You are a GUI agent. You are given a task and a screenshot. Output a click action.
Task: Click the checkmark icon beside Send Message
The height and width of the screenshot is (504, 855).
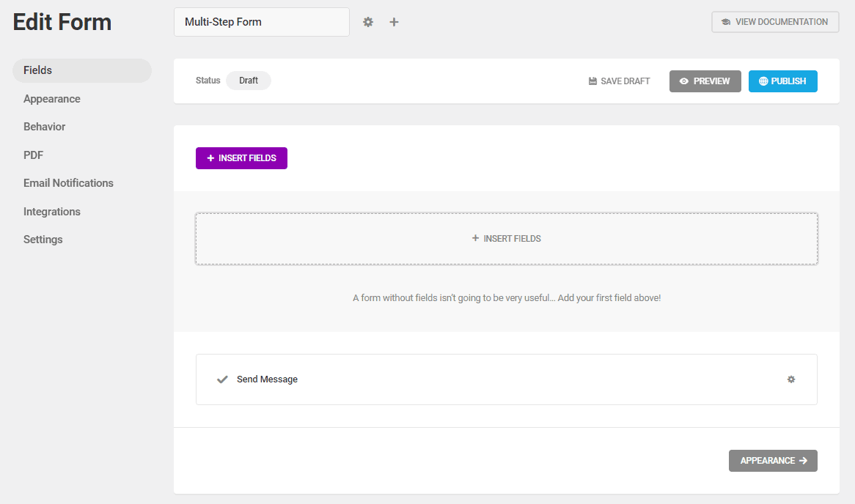222,379
